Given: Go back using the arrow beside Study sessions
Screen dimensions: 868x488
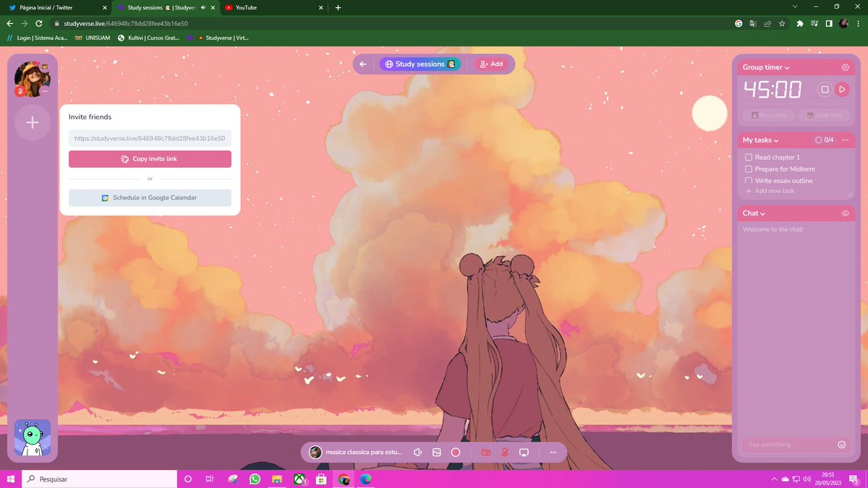Looking at the screenshot, I should (x=363, y=64).
